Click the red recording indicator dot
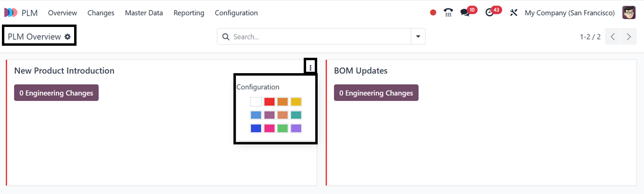The width and height of the screenshot is (644, 194). click(x=433, y=13)
